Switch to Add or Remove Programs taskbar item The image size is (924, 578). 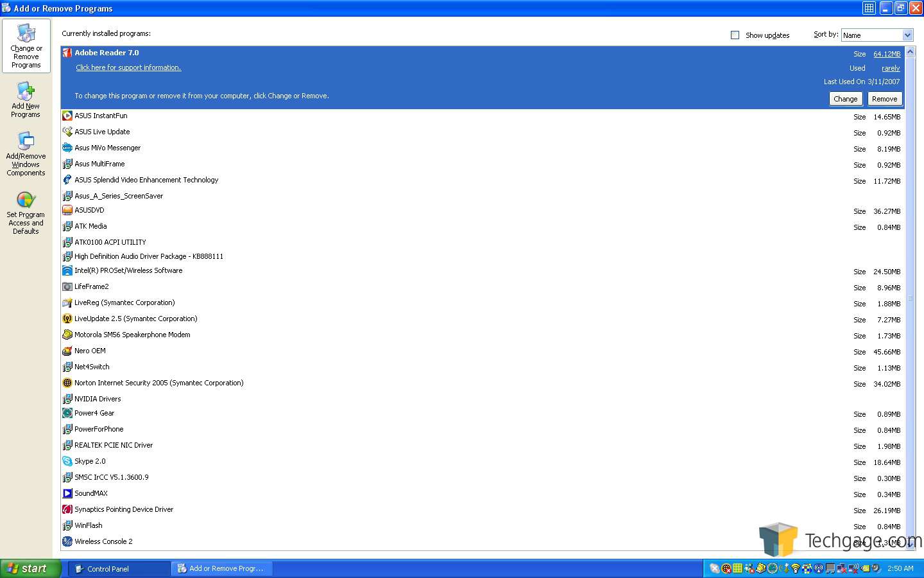222,568
